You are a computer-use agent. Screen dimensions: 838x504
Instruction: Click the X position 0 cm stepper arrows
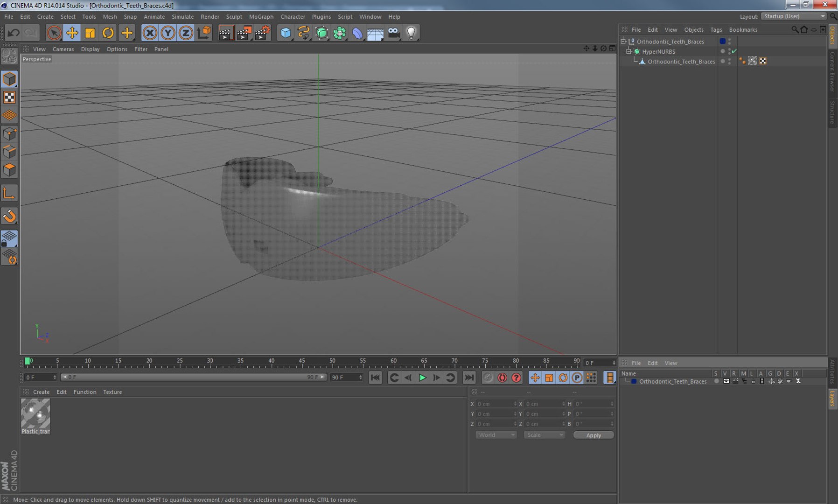515,404
